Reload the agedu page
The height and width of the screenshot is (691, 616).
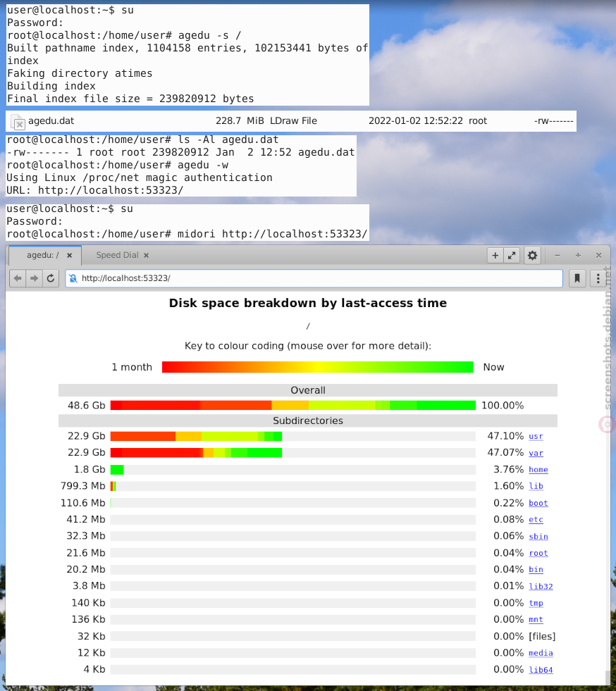51,278
